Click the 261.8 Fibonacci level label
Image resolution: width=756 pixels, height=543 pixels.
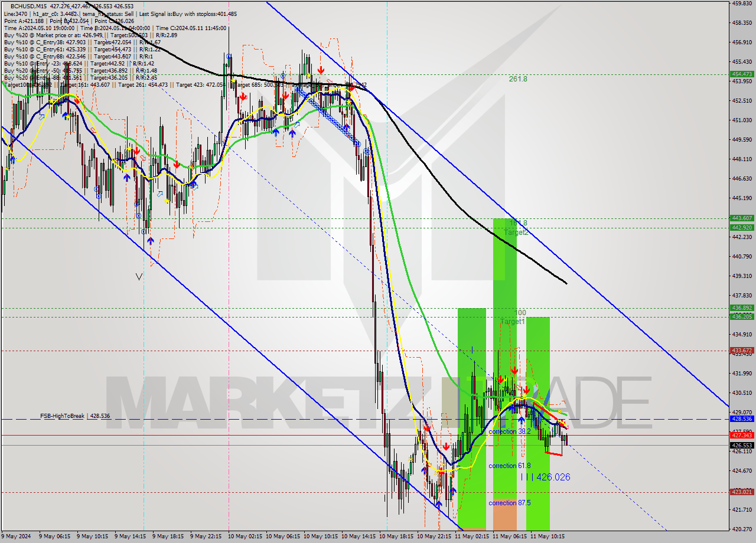(518, 78)
